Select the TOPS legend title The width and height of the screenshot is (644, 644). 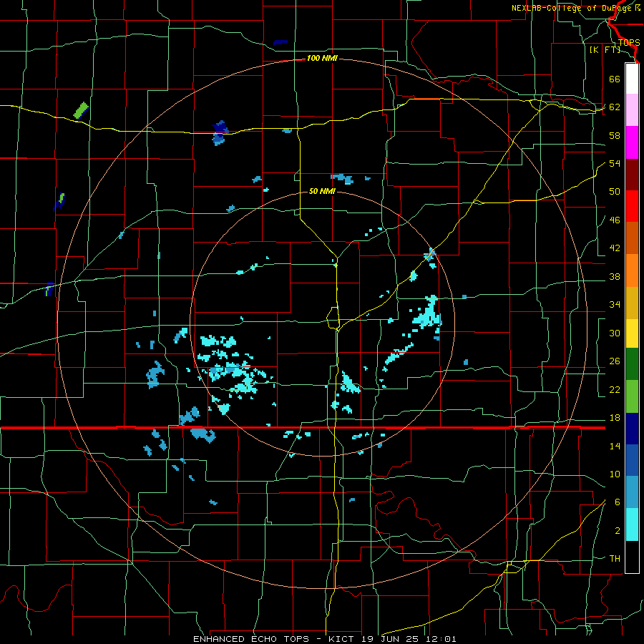629,43
